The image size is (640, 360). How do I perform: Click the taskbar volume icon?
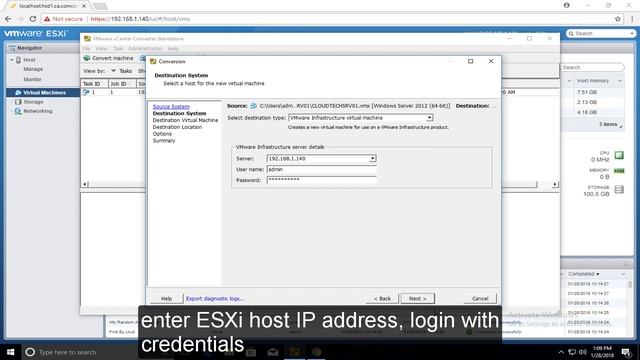pos(582,352)
